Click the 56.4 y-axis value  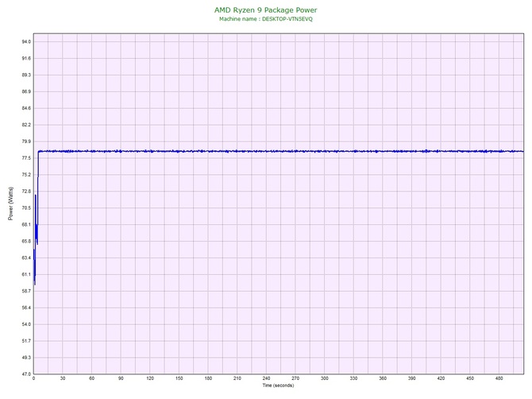pyautogui.click(x=26, y=308)
